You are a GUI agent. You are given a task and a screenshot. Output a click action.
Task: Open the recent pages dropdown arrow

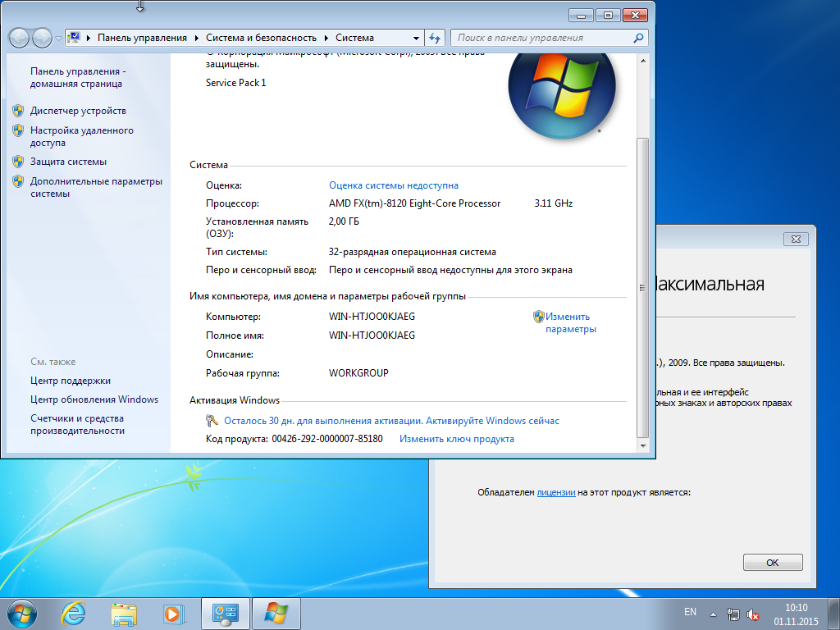coord(58,39)
